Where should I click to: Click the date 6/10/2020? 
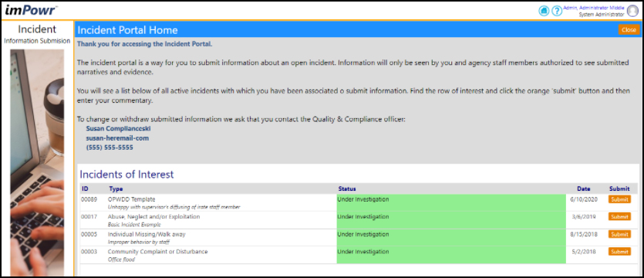583,199
